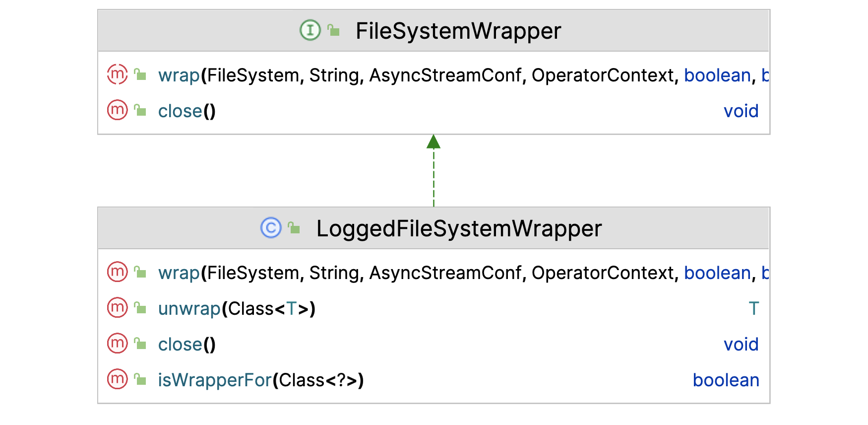Click the visibility icon of unwrap row
The image size is (868, 425).
[140, 308]
